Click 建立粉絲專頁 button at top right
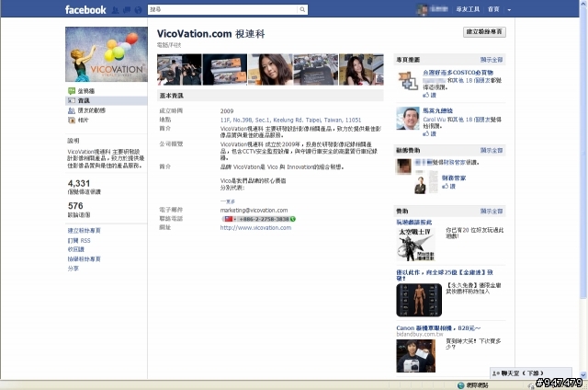 click(484, 32)
